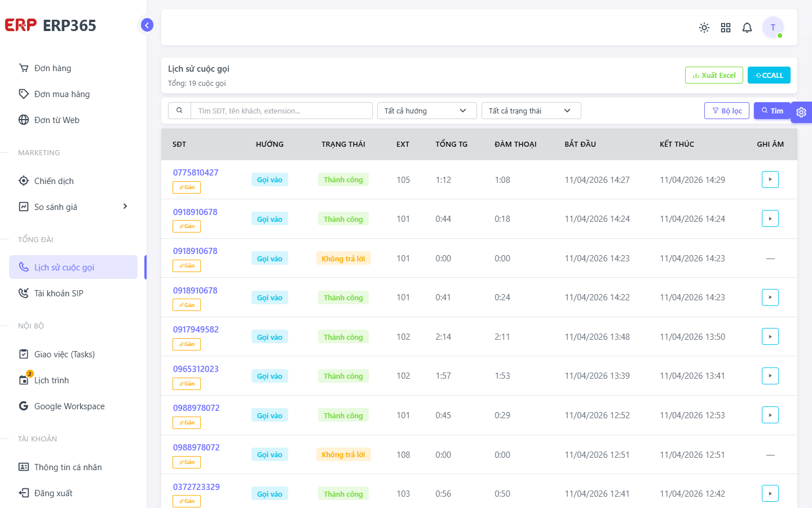Open Giao việc (Tasks)
Screen dimensions: 812x508
click(x=73, y=354)
